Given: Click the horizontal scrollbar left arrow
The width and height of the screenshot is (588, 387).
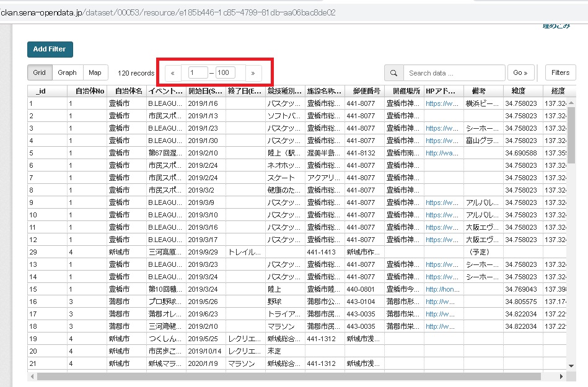Looking at the screenshot, I should (32, 376).
